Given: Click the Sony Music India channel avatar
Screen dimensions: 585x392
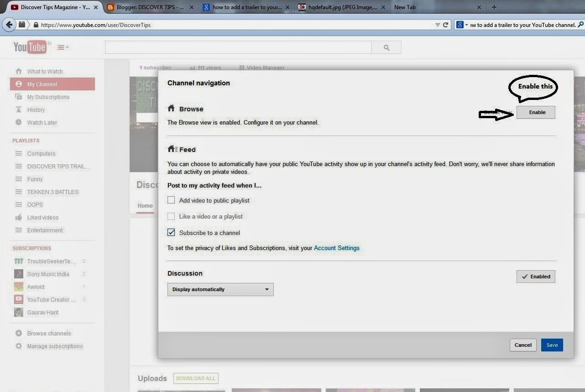Looking at the screenshot, I should point(19,274).
